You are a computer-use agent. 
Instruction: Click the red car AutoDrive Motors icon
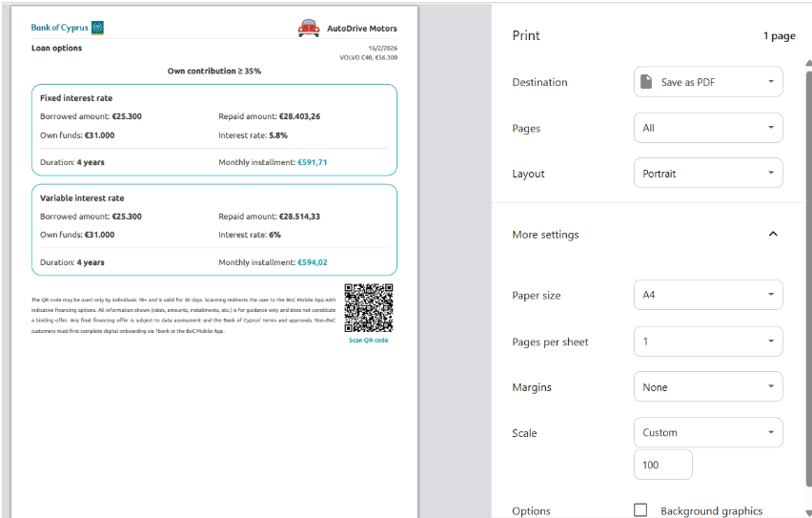[x=309, y=28]
